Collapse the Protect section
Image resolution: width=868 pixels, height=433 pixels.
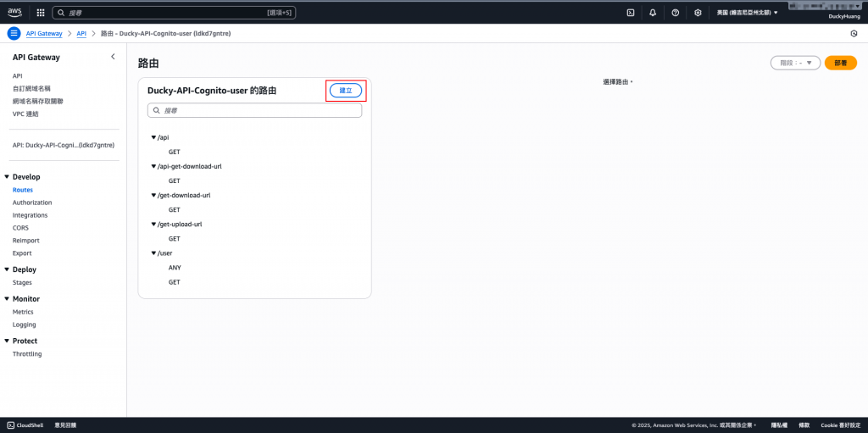7,341
